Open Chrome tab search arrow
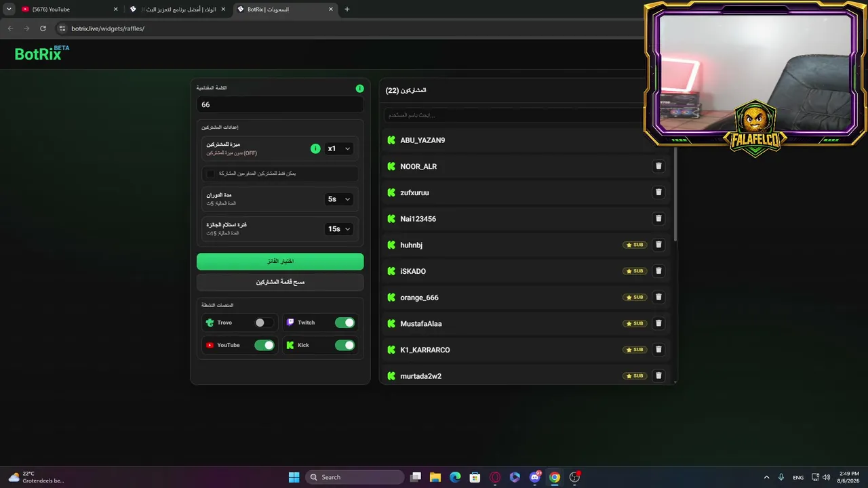Image resolution: width=868 pixels, height=488 pixels. 9,9
